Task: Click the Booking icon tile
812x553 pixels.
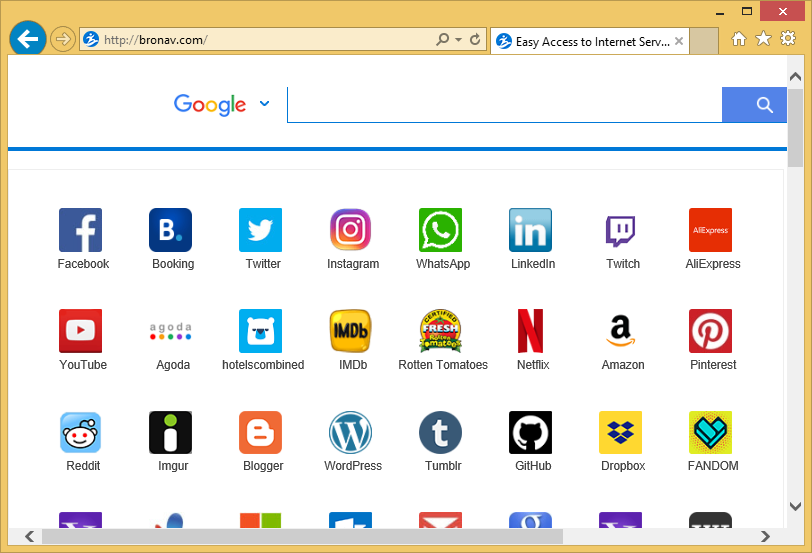Action: click(x=170, y=230)
